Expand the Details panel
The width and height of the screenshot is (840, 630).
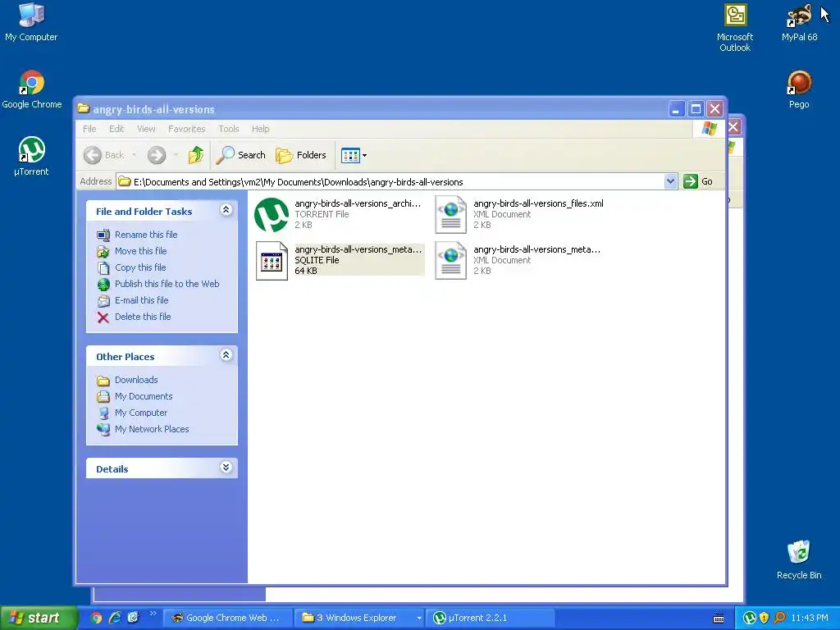[x=226, y=468]
